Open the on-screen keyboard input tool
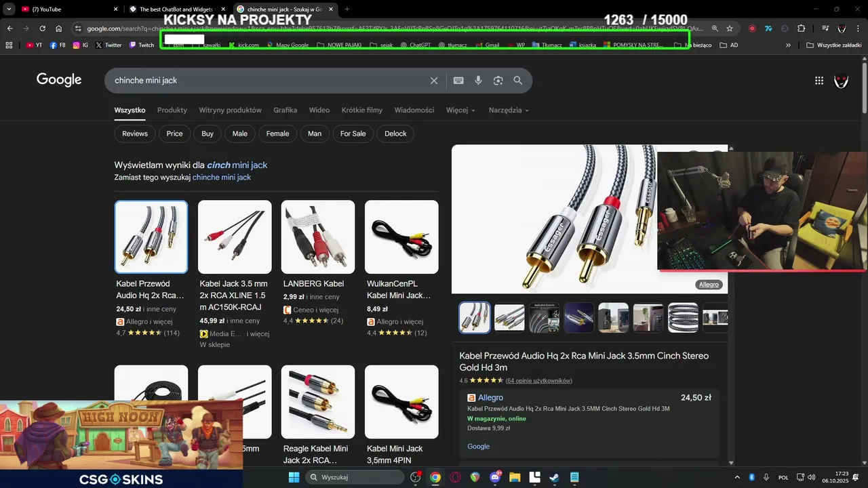This screenshot has width=868, height=488. 458,81
